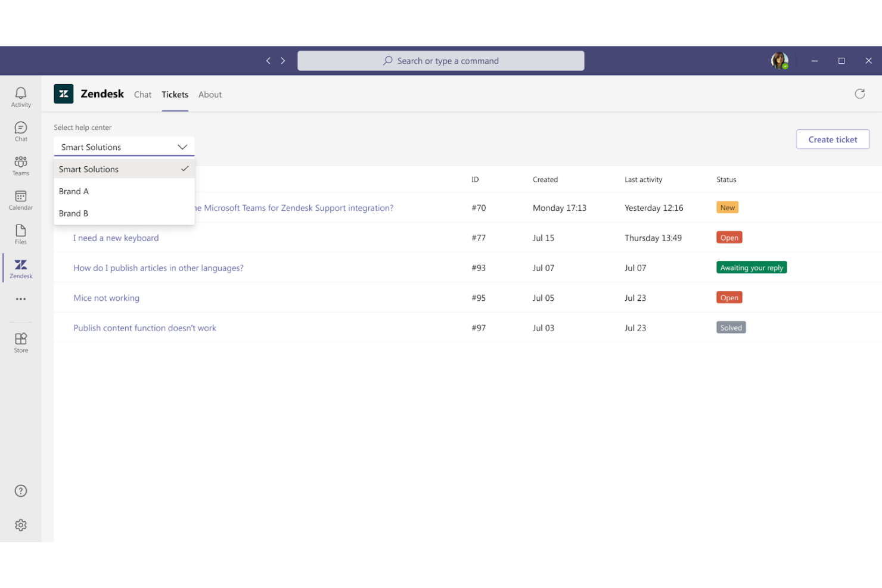The width and height of the screenshot is (882, 588).
Task: Switch to the Chat tab
Action: [x=142, y=94]
